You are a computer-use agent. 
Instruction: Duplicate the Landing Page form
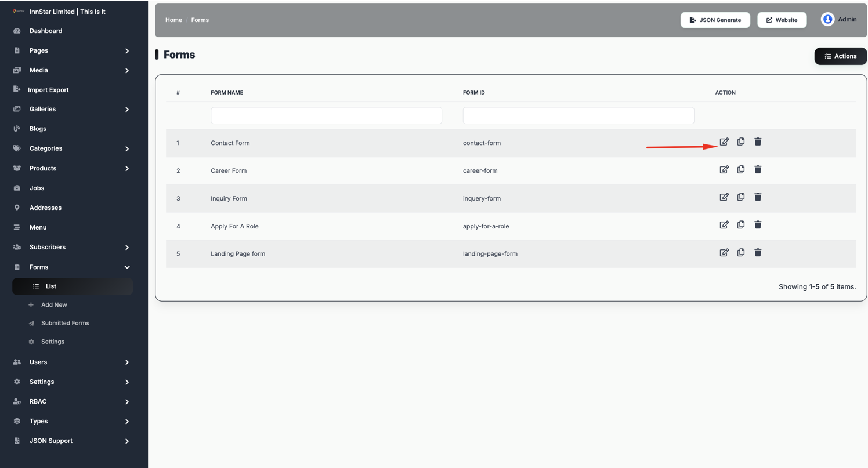(x=741, y=252)
